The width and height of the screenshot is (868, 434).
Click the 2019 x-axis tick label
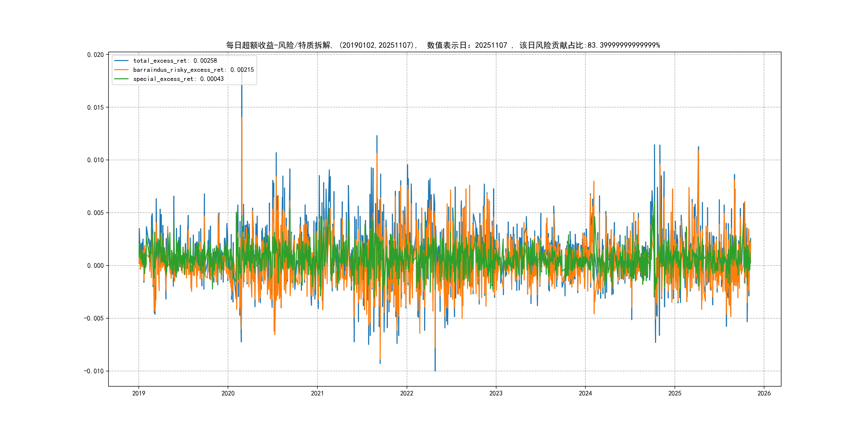[x=139, y=393]
